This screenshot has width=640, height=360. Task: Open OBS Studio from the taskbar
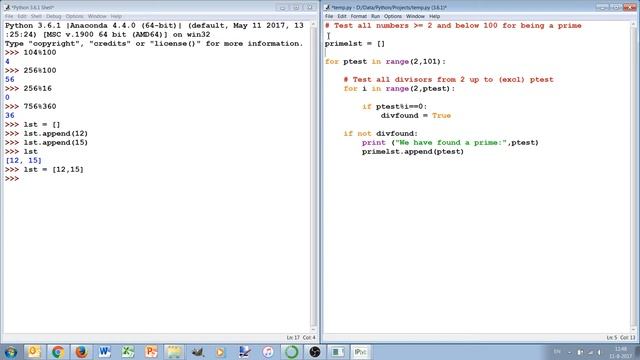click(315, 352)
